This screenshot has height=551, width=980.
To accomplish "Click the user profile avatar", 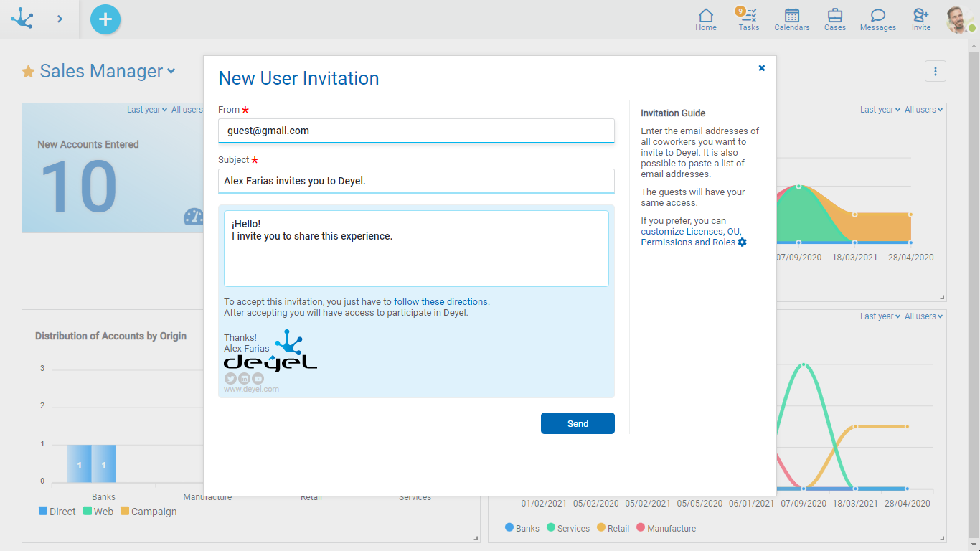I will coord(958,19).
